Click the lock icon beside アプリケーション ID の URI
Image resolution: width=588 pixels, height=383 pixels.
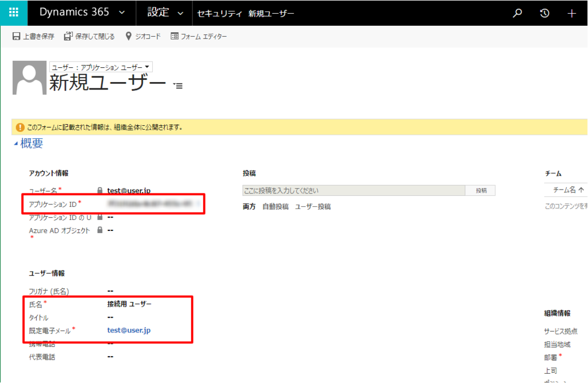tap(100, 217)
